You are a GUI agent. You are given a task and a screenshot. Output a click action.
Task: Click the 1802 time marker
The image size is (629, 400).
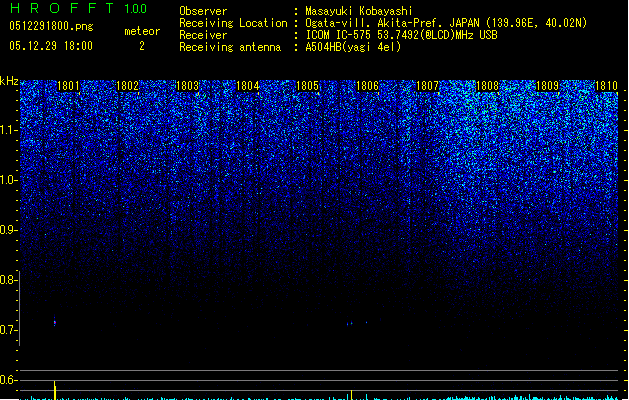pyautogui.click(x=127, y=86)
